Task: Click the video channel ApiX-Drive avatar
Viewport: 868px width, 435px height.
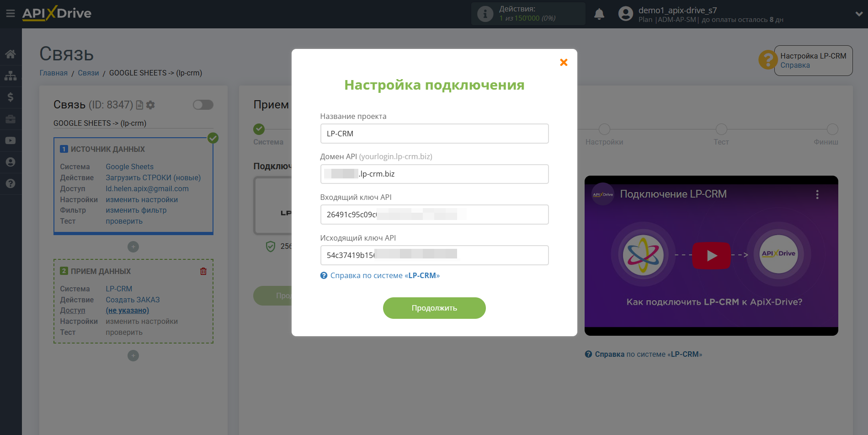Action: click(603, 194)
